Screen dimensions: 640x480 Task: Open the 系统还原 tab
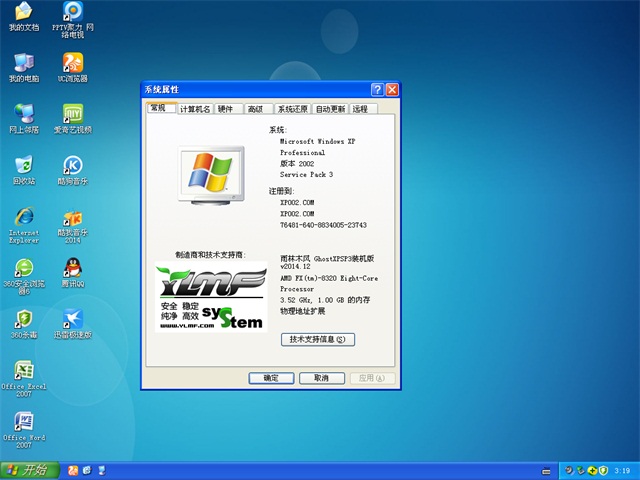click(x=292, y=109)
